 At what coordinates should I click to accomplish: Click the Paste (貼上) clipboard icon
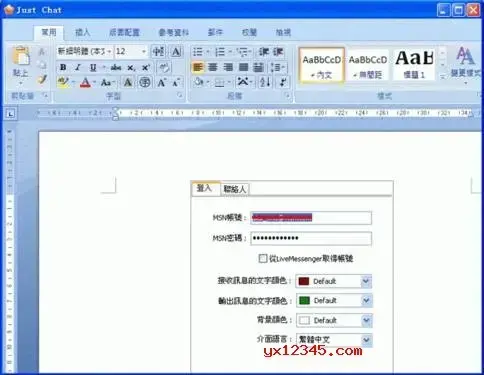pos(21,55)
